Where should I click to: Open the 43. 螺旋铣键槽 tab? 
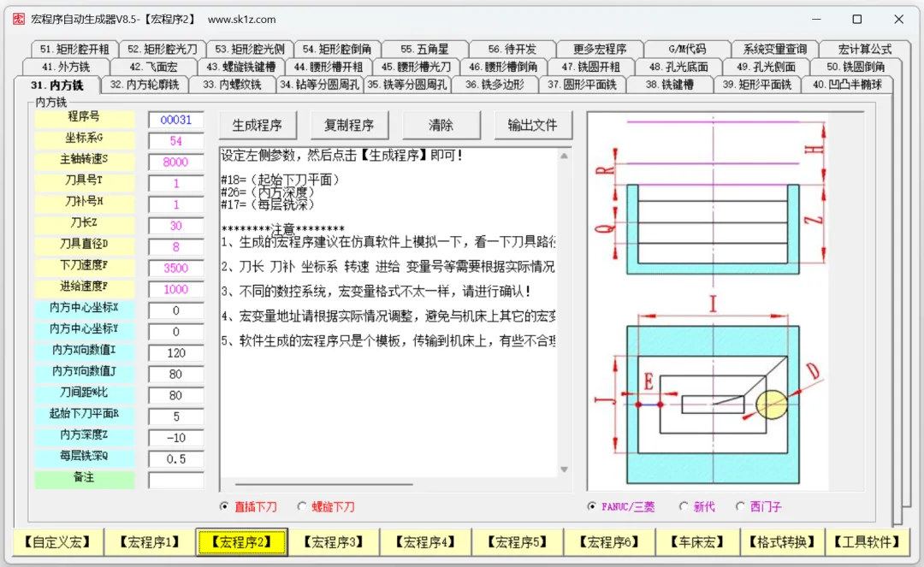pyautogui.click(x=241, y=67)
